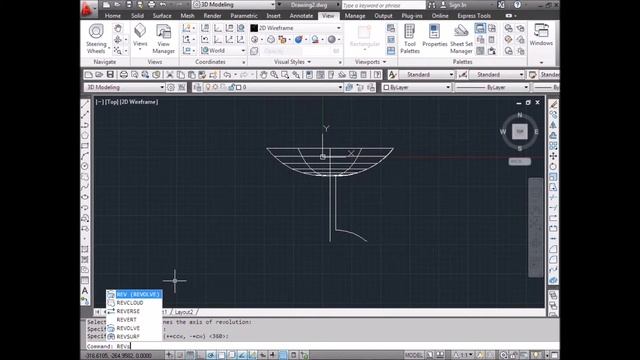This screenshot has height=360, width=640.
Task: Choose REVSURF from autocomplete list
Action: coord(134,336)
